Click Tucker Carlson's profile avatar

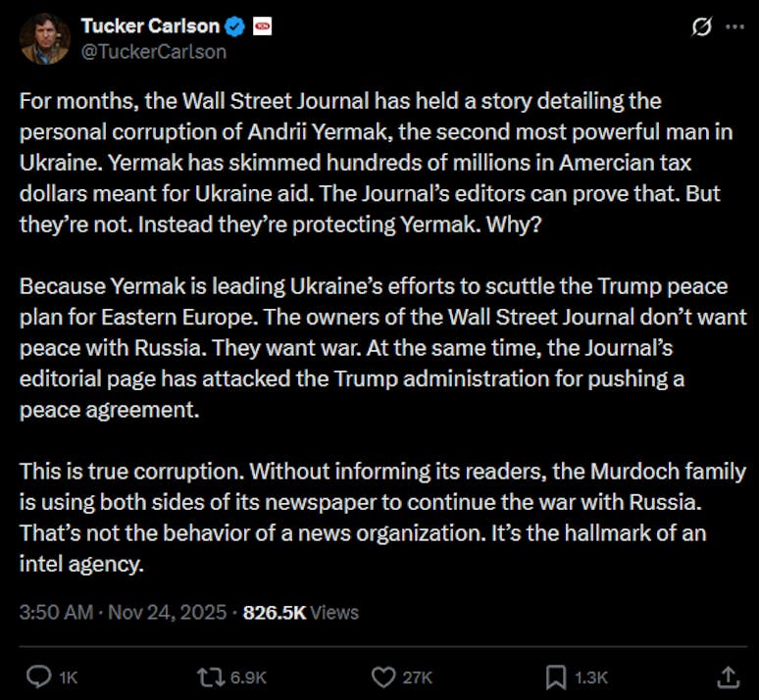[45, 39]
